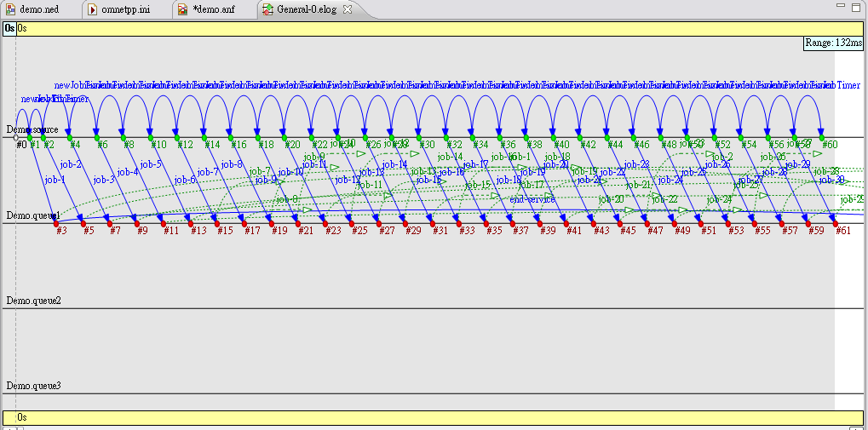Select event #30 on Demo.source axis
The width and height of the screenshot is (868, 430).
coord(418,137)
